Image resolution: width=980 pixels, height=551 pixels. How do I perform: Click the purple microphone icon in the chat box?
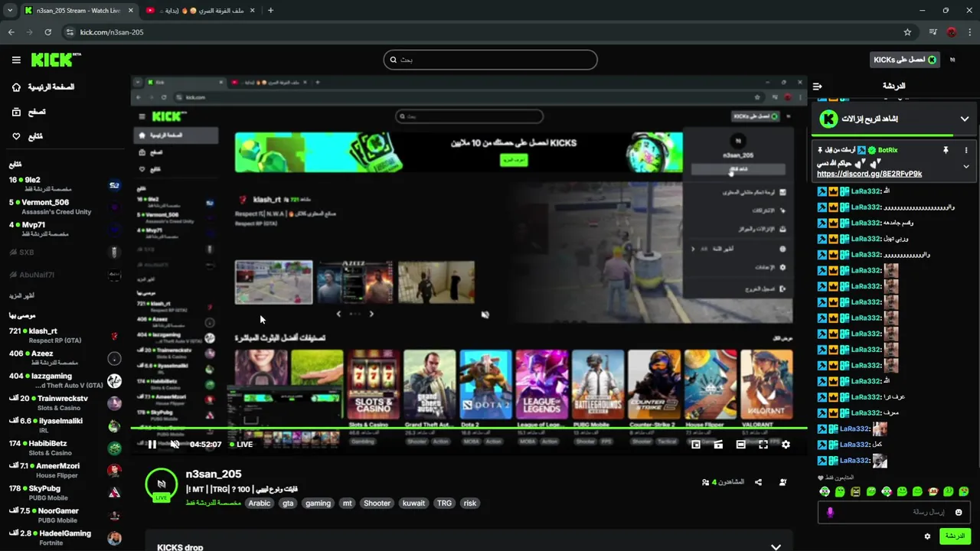(830, 512)
